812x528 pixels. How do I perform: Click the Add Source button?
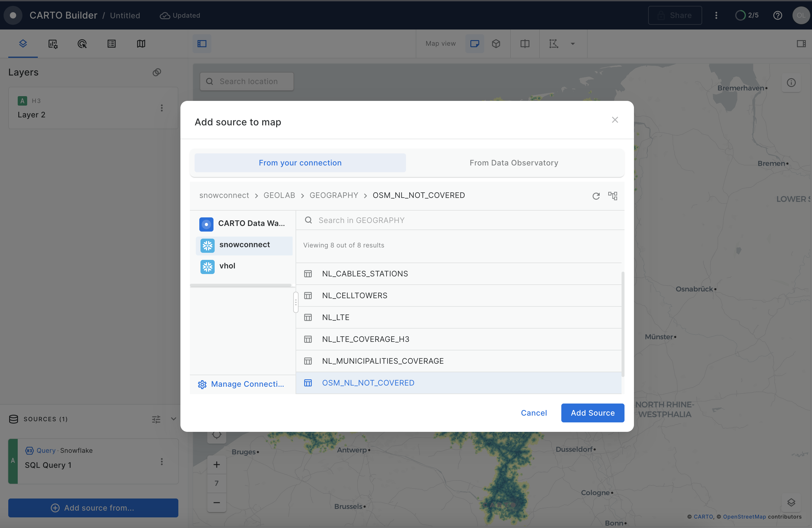pos(592,413)
